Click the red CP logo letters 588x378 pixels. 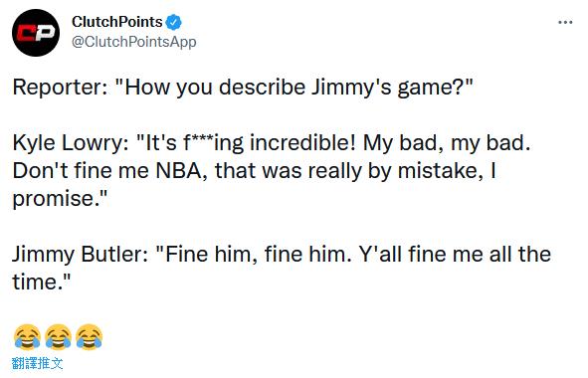click(36, 33)
